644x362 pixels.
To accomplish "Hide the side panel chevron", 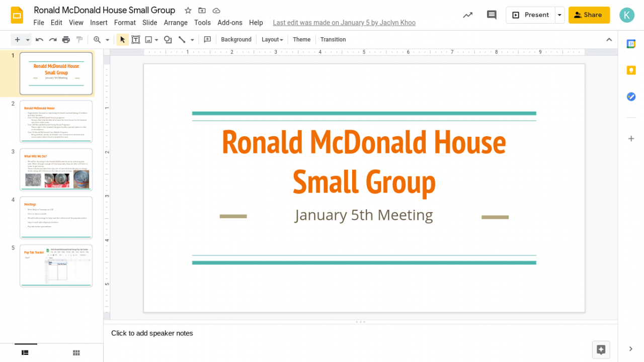I will click(631, 349).
